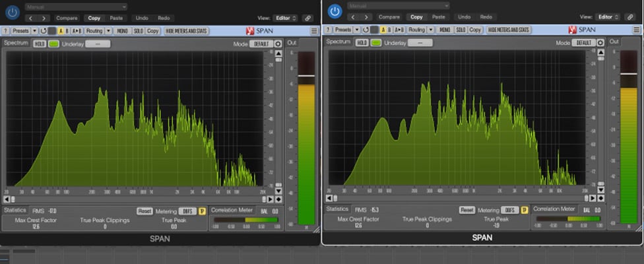
Task: Expand the arrow next to Routing, right SPAN
Action: coord(431,30)
